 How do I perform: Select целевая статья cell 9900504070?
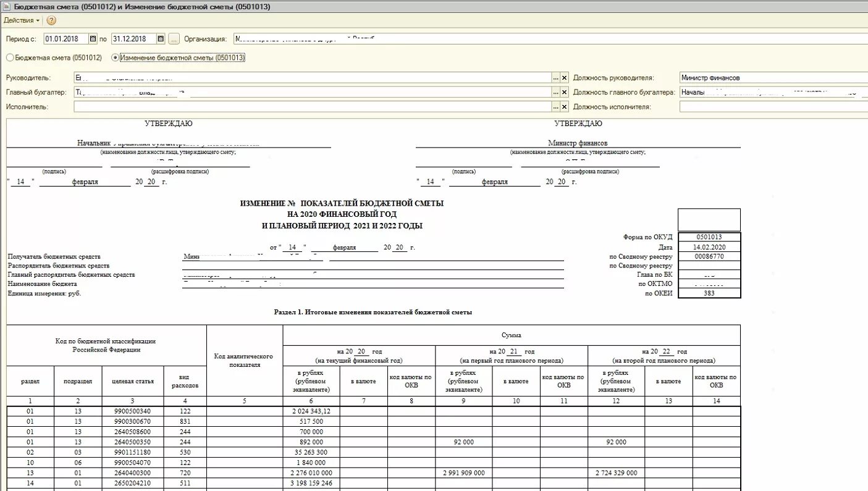(x=132, y=463)
